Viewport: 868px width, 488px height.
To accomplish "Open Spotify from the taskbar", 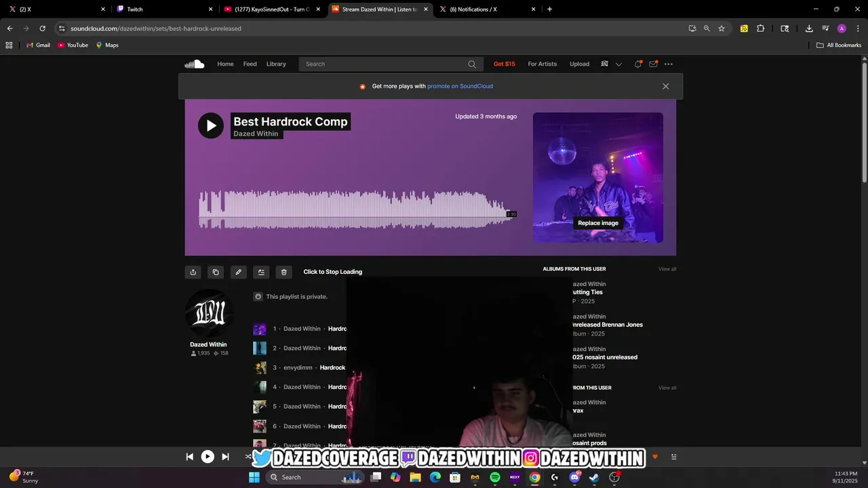I will coord(495,477).
